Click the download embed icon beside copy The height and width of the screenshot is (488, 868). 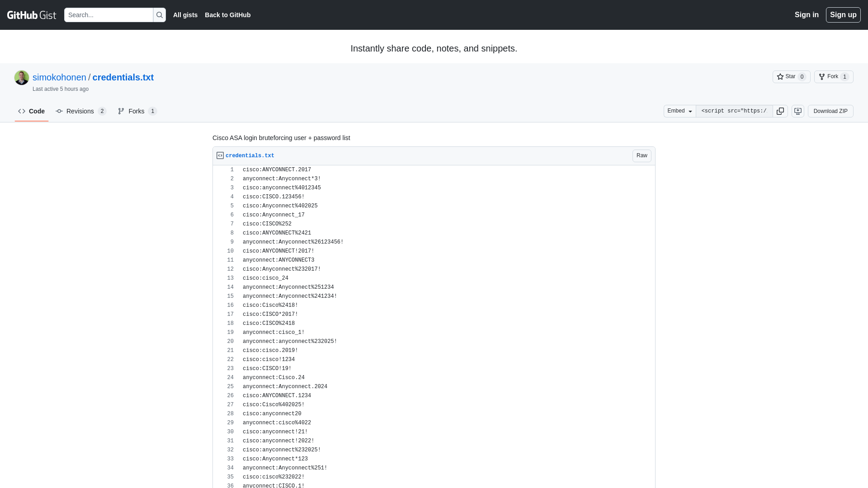tap(797, 111)
